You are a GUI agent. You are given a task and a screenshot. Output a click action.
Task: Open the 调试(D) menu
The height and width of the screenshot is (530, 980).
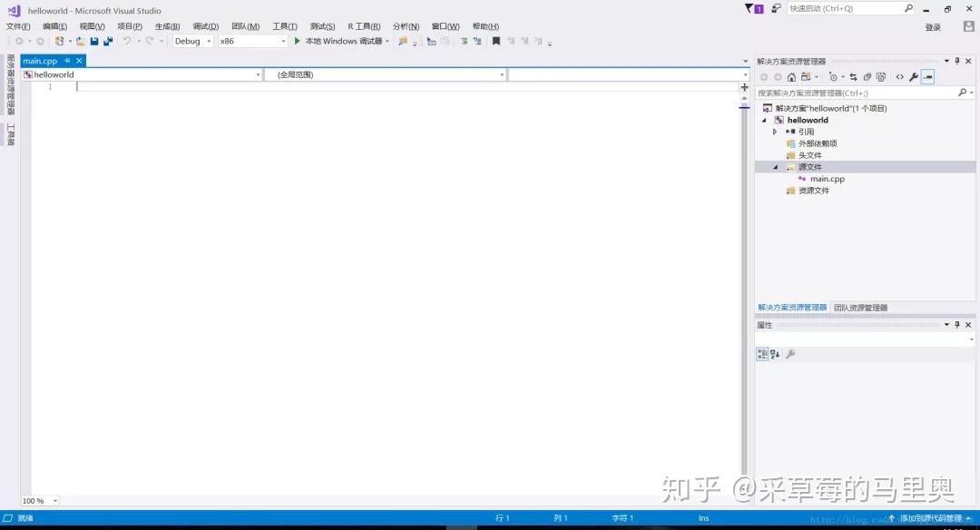[x=204, y=26]
